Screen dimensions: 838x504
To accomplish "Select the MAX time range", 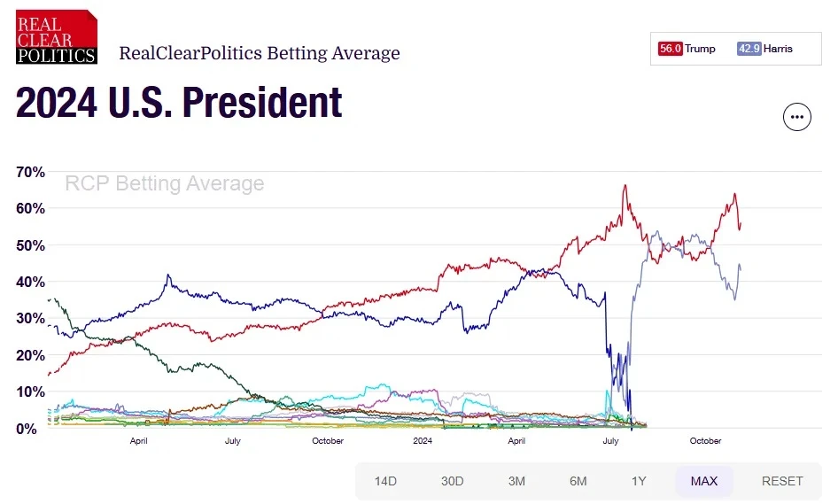I will coord(704,481).
